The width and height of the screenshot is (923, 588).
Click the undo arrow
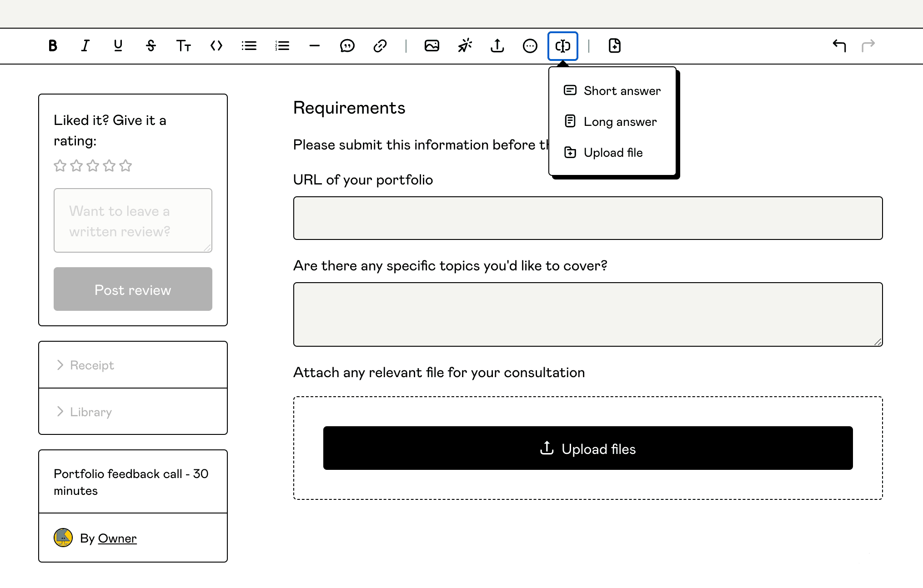(x=839, y=46)
